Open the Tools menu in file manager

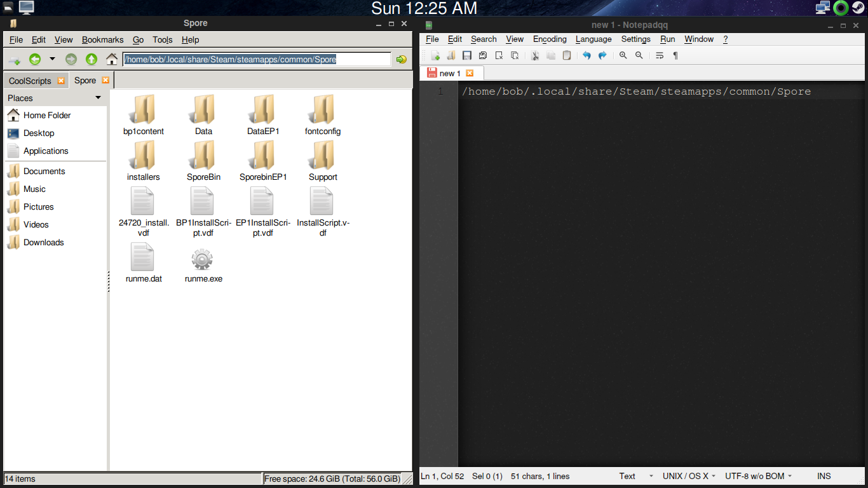pyautogui.click(x=163, y=39)
